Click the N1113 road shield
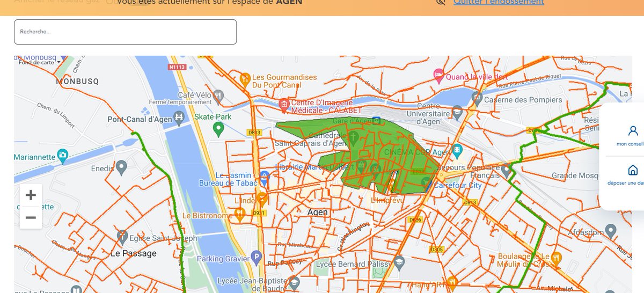 click(x=176, y=67)
